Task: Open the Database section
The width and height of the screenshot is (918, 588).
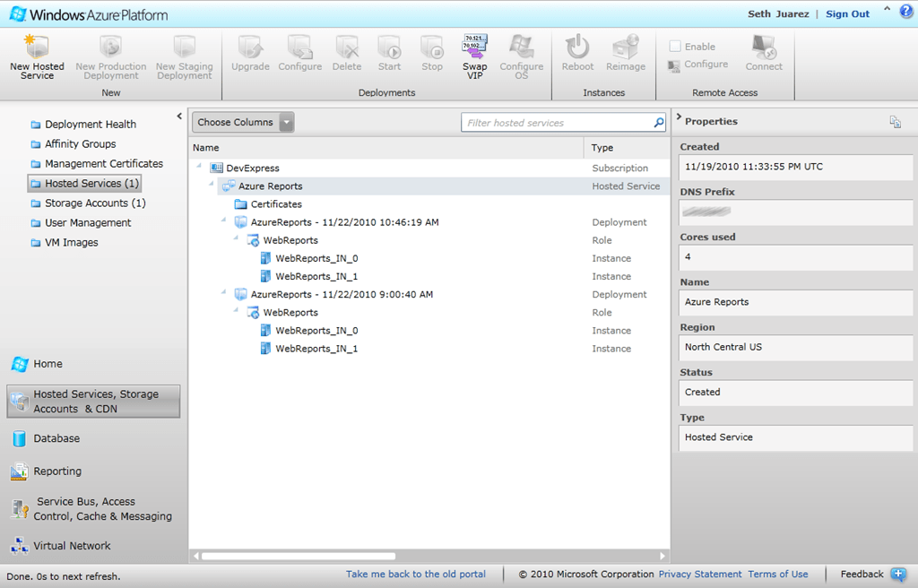Action: (x=46, y=438)
